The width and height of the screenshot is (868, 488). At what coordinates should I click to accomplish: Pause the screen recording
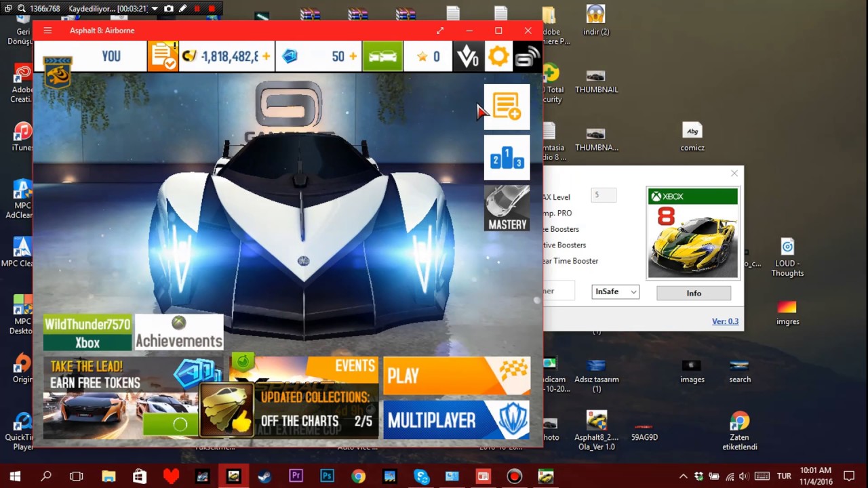pos(197,9)
